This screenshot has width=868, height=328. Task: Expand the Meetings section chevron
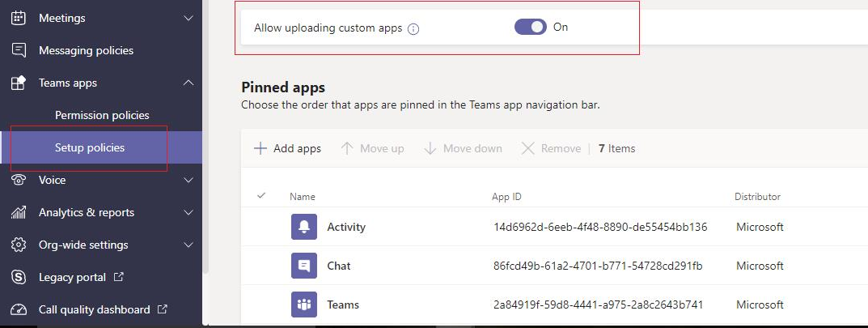(x=188, y=19)
